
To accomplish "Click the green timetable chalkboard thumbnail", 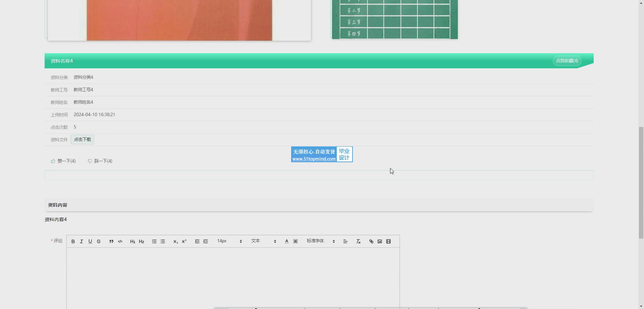I will point(395,19).
